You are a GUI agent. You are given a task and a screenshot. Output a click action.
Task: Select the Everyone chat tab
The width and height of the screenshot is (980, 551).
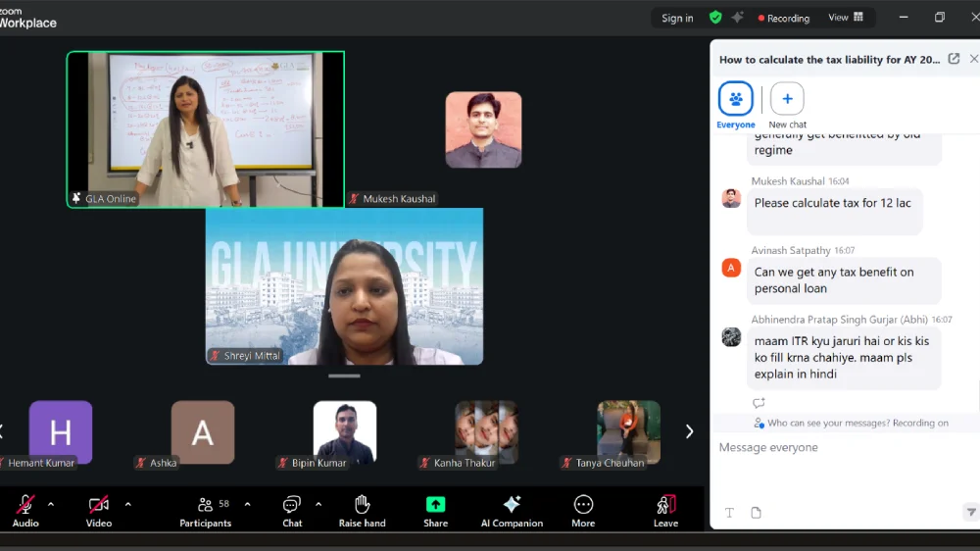pyautogui.click(x=735, y=100)
